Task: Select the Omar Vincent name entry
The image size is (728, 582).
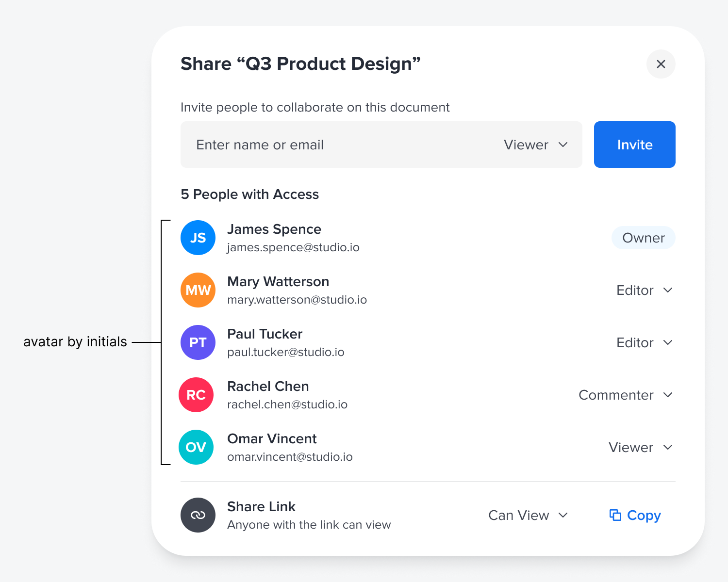Action: (x=272, y=438)
